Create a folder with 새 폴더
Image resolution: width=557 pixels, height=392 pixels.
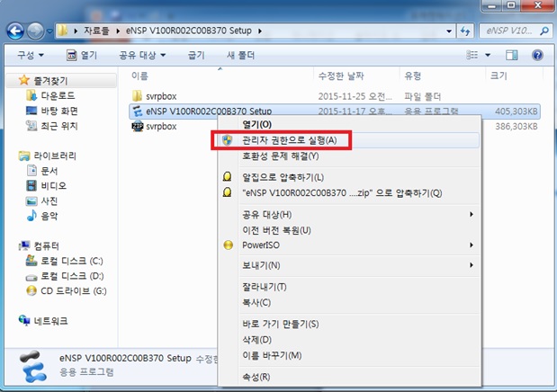tap(240, 55)
